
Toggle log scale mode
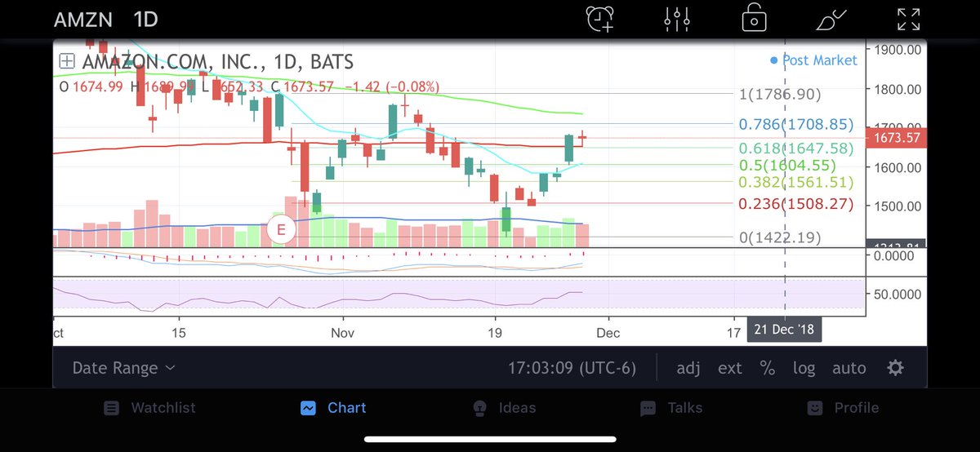point(804,368)
